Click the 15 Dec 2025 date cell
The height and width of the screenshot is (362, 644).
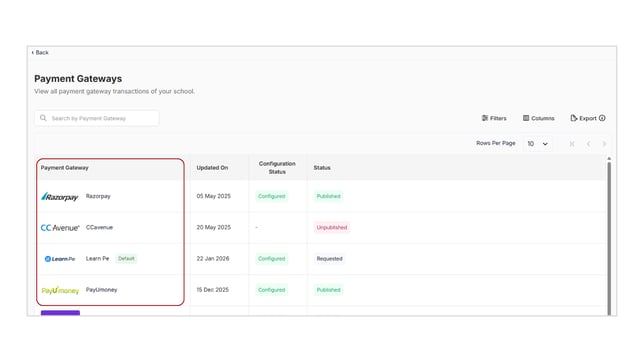point(212,290)
